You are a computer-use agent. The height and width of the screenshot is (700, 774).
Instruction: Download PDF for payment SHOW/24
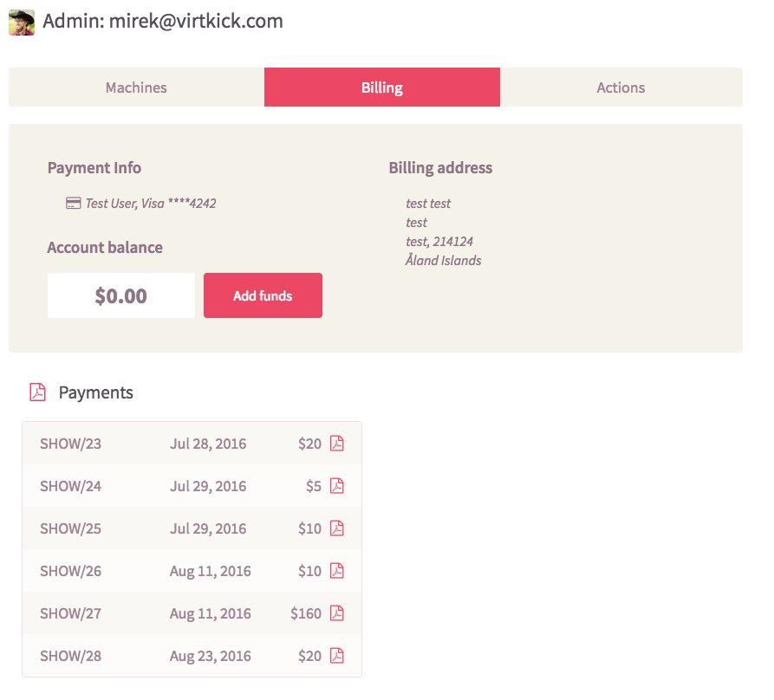click(x=336, y=486)
